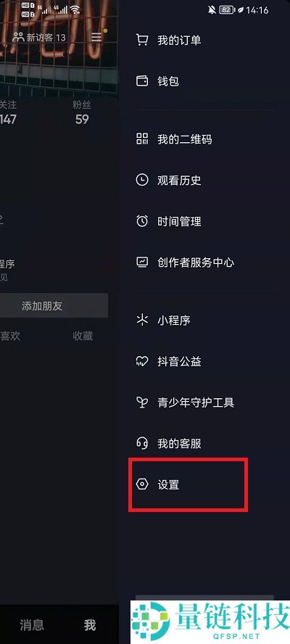Tap the clock icon for 观看历史
This screenshot has height=644, width=290.
tap(142, 180)
